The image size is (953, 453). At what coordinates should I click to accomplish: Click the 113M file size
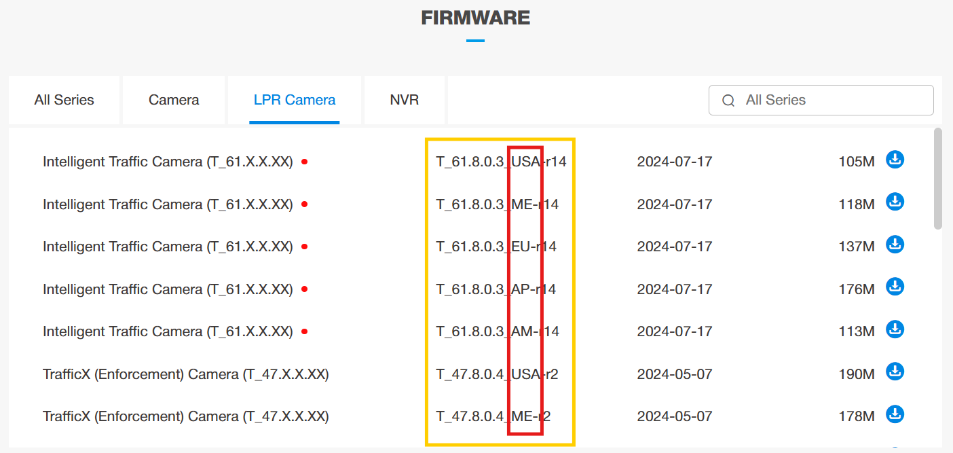(856, 332)
